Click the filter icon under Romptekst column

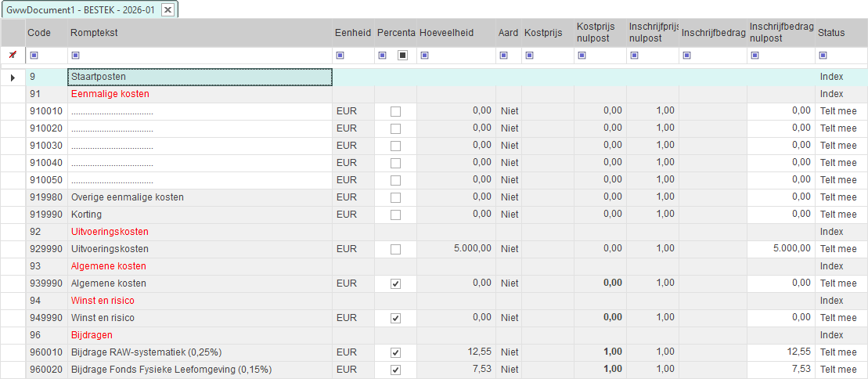pos(75,55)
